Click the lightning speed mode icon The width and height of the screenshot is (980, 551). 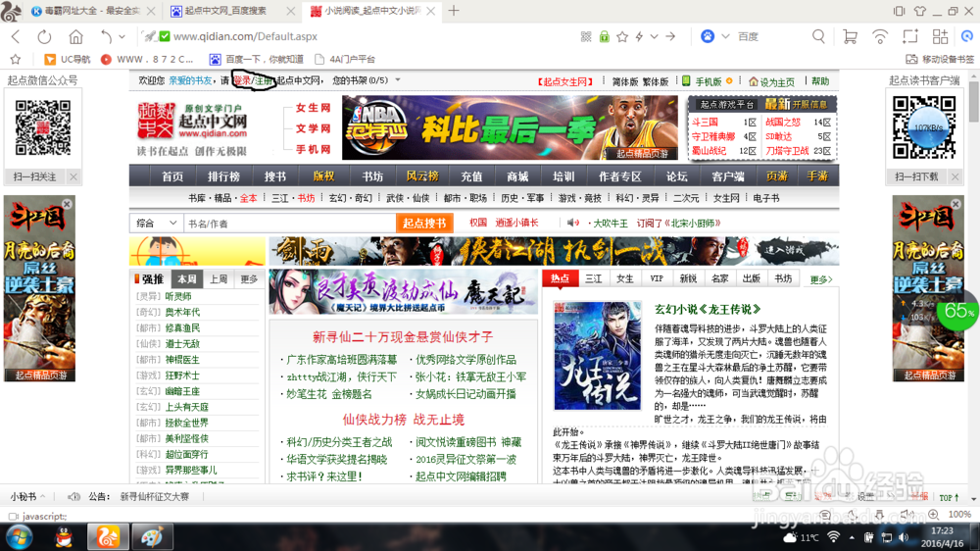639,37
